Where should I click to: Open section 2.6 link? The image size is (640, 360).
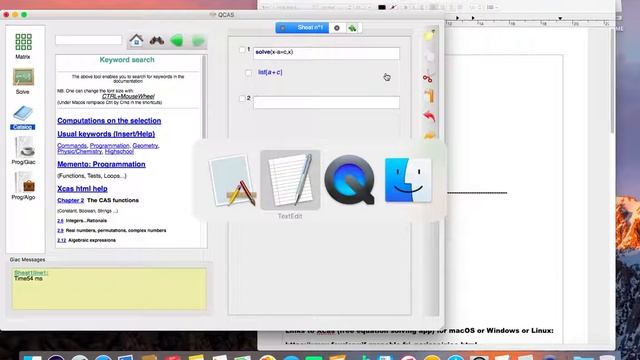60,221
